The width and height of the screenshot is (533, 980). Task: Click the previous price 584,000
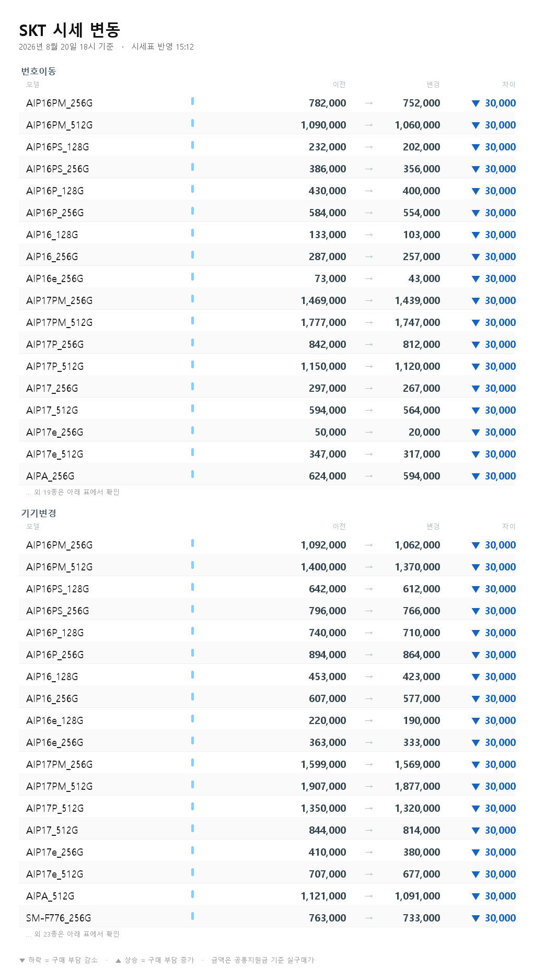tap(328, 213)
